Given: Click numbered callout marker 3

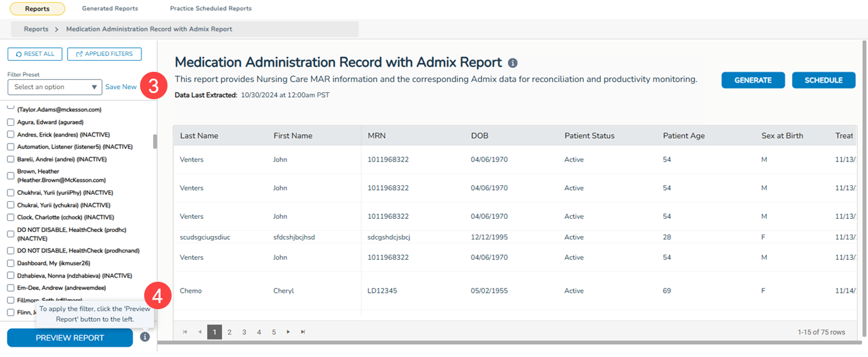Looking at the screenshot, I should (154, 87).
